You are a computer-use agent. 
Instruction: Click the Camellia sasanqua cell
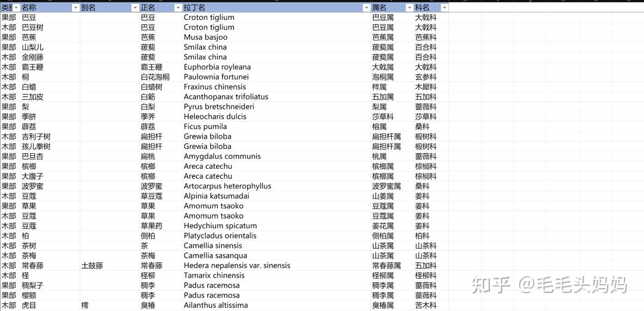point(277,255)
